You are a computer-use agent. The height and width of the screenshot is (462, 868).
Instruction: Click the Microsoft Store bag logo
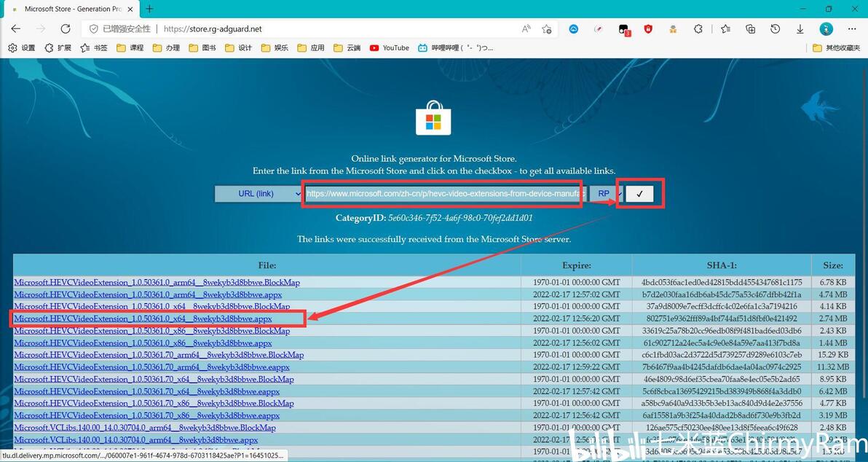coord(433,117)
